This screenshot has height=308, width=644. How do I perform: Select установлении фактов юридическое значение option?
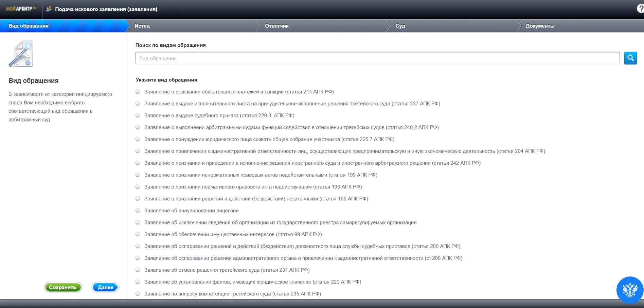pyautogui.click(x=138, y=282)
